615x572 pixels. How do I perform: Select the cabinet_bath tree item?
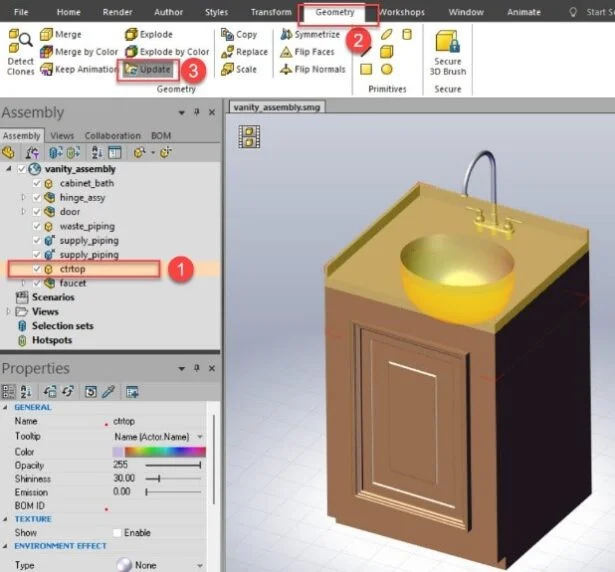[x=87, y=183]
